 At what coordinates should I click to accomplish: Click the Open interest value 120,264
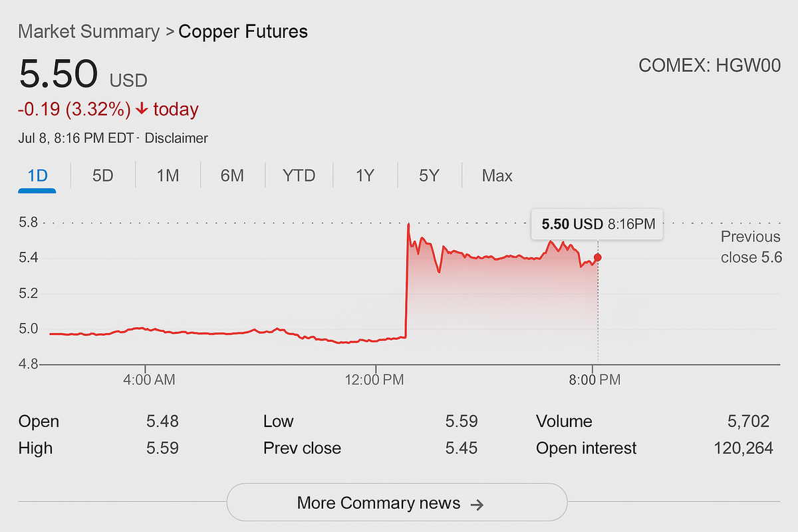[x=744, y=448]
